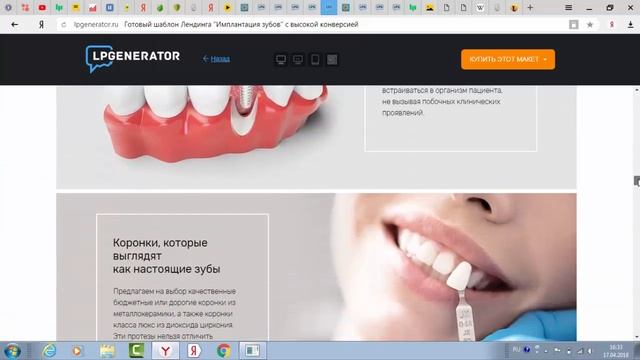Screen dimensions: 640x360
Task: Click the clock in system tray
Action: (x=616, y=351)
